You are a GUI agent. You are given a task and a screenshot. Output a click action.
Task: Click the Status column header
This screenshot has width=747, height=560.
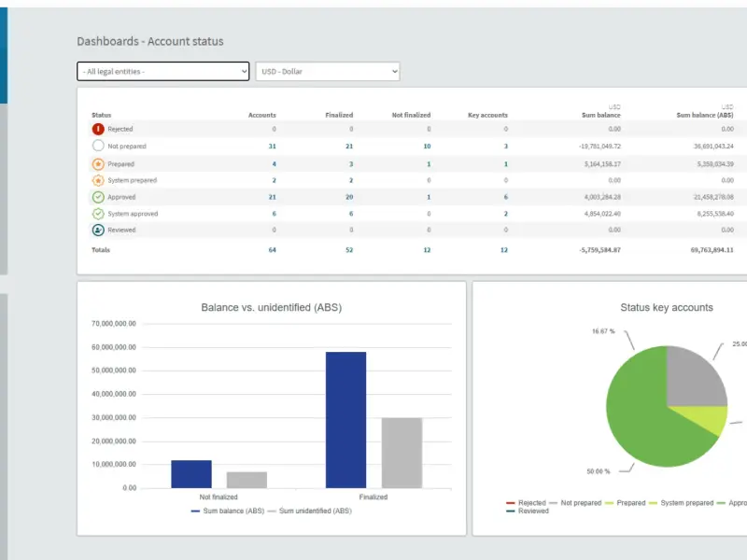[x=102, y=115]
